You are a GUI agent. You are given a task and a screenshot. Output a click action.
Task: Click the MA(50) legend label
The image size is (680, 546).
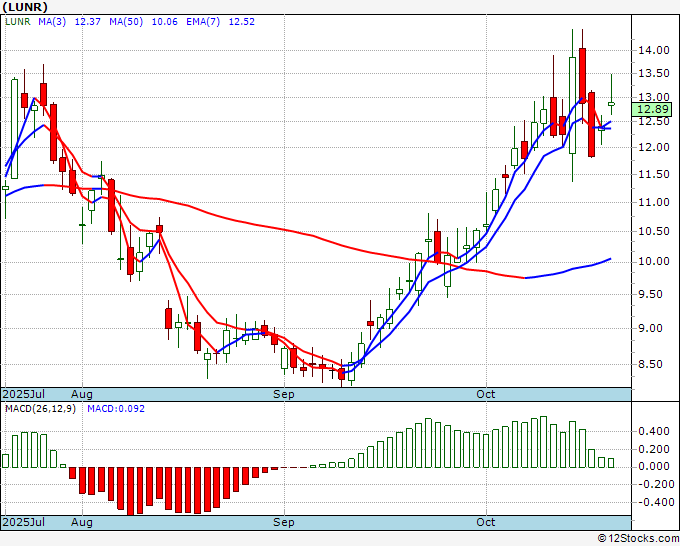(126, 22)
